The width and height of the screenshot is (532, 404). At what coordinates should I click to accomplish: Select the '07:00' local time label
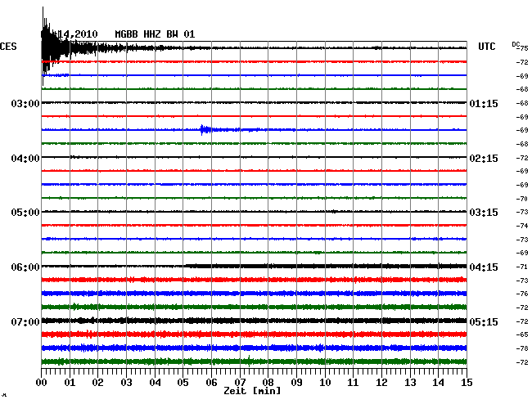(x=25, y=321)
